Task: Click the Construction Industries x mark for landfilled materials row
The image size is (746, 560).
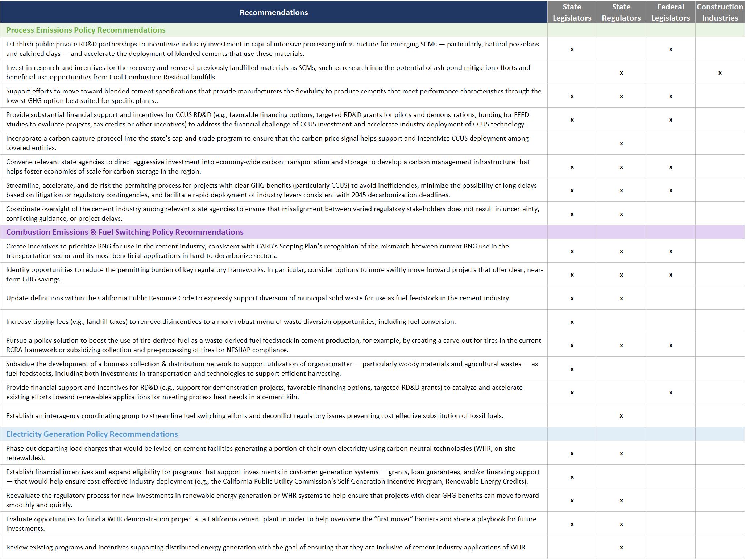Action: pos(720,73)
